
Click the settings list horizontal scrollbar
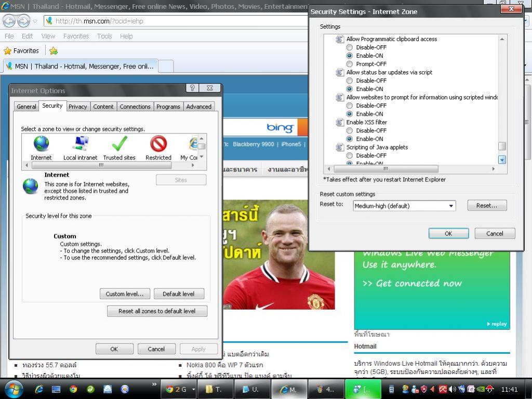386,169
